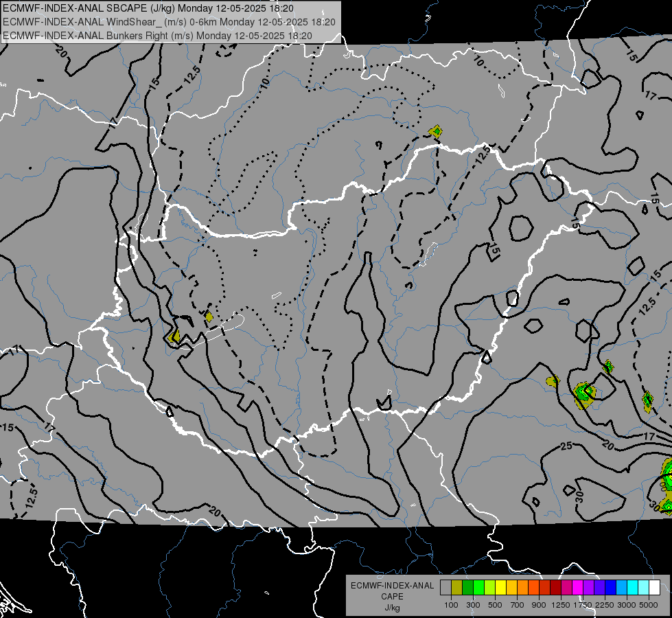This screenshot has width=672, height=618.
Task: Select the orange swatch after 700
Action: point(522,588)
